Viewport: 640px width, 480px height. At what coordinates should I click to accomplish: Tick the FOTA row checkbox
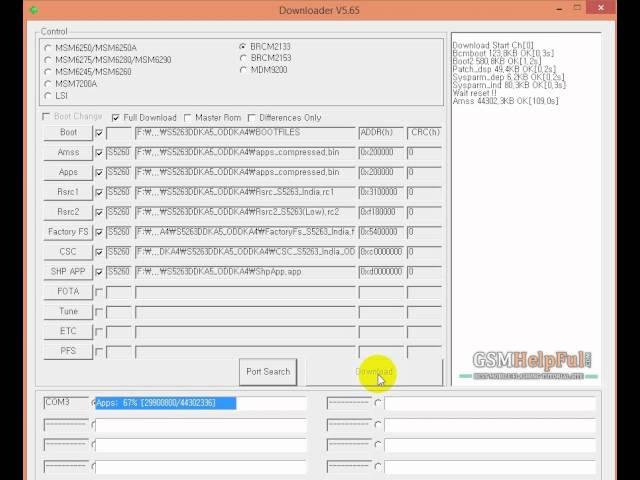tap(98, 292)
